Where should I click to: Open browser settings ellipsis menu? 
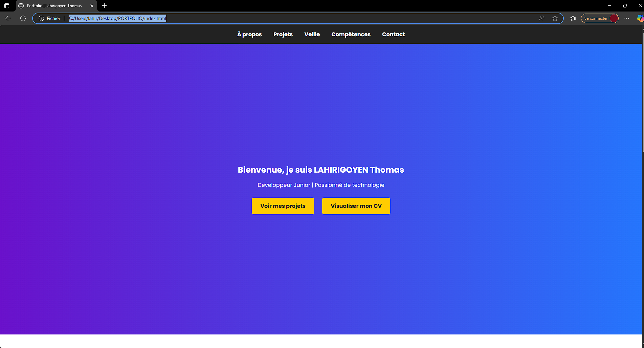point(627,18)
